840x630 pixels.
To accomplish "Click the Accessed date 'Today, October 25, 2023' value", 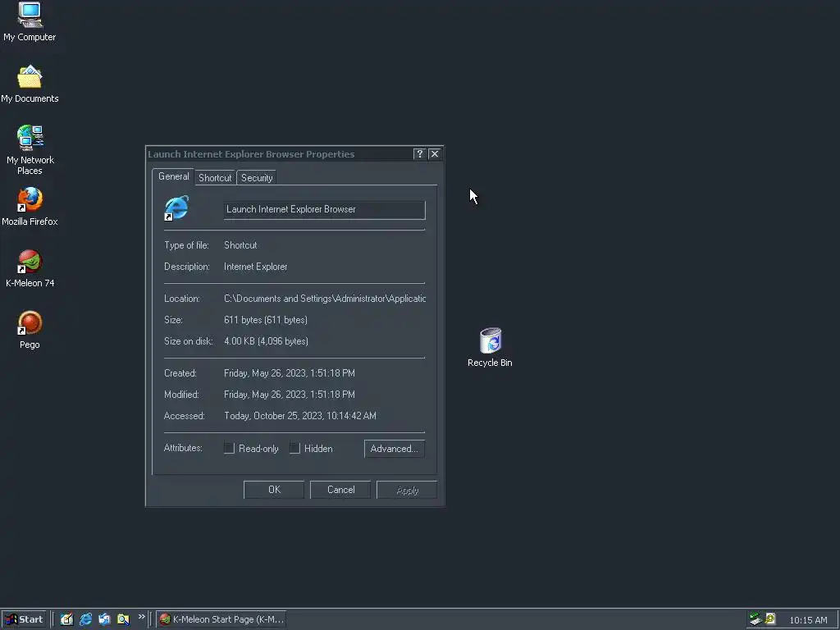I will point(300,416).
